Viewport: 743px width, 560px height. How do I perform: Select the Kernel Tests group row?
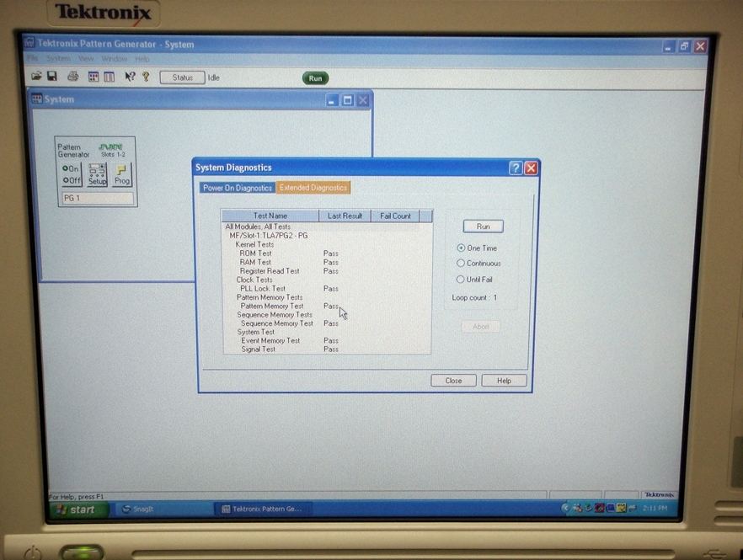click(327, 244)
